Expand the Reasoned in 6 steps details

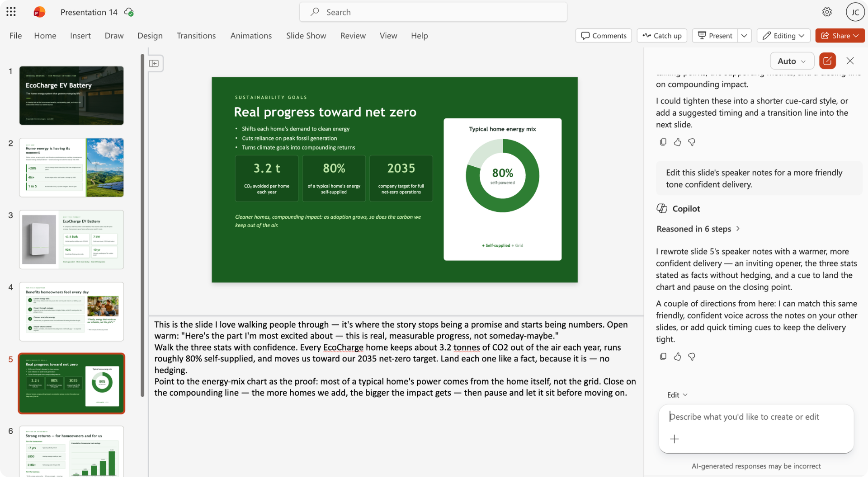pos(698,229)
